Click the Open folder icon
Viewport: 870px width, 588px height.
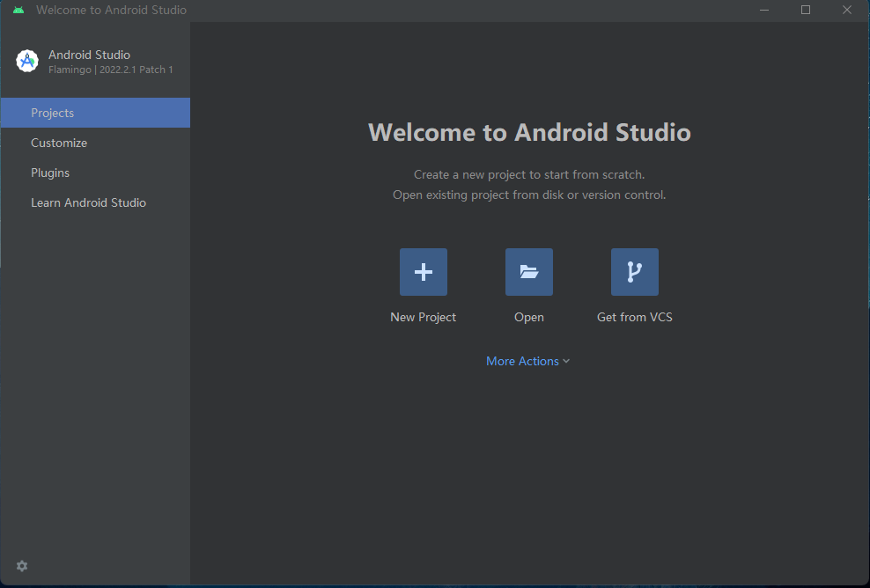[528, 272]
